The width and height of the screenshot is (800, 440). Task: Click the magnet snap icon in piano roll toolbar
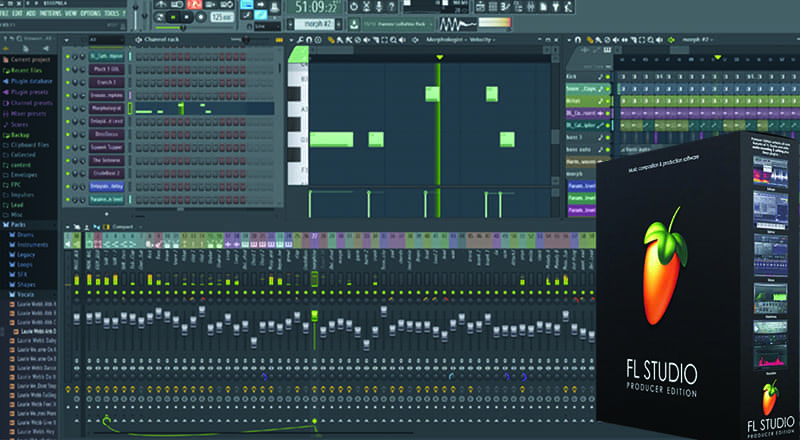pos(309,40)
